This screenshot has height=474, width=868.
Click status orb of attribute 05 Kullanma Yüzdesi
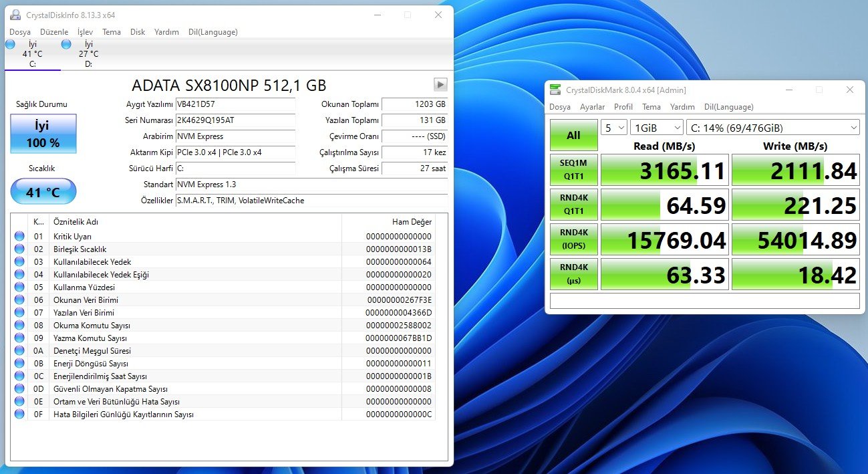(x=19, y=287)
